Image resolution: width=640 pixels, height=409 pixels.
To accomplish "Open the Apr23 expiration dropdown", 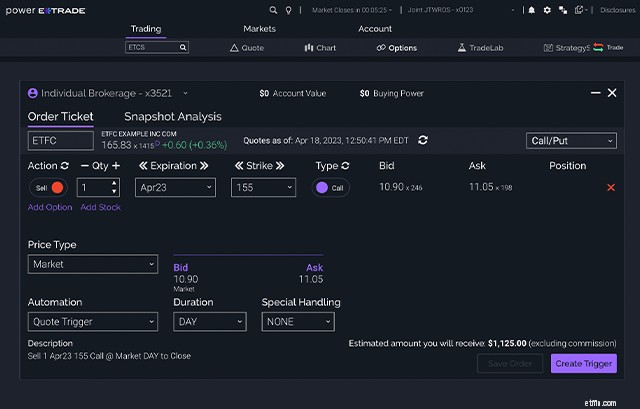I will point(175,187).
